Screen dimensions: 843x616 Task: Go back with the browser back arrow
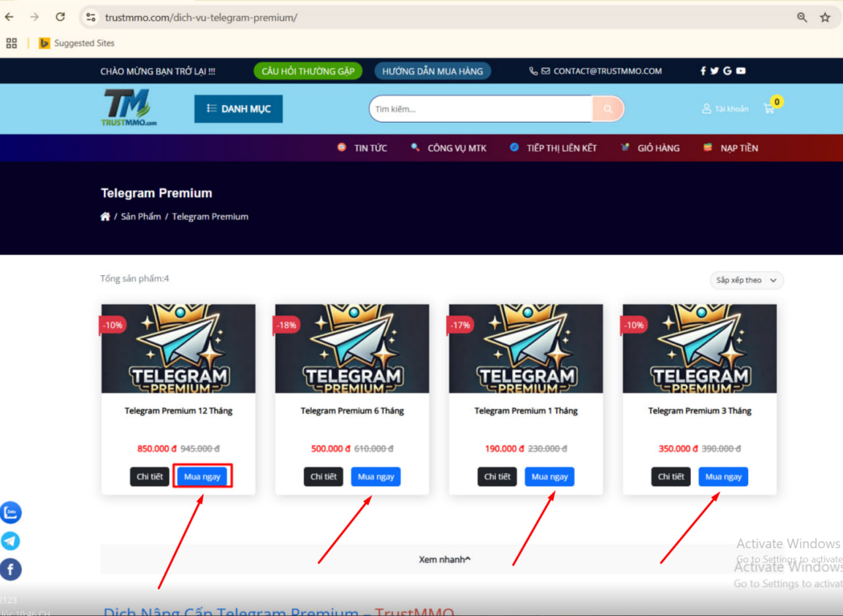tap(9, 17)
